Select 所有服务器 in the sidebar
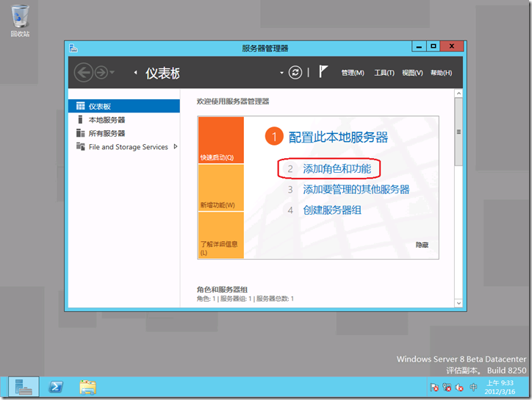Screen dimensions: 532x400 coord(124,133)
